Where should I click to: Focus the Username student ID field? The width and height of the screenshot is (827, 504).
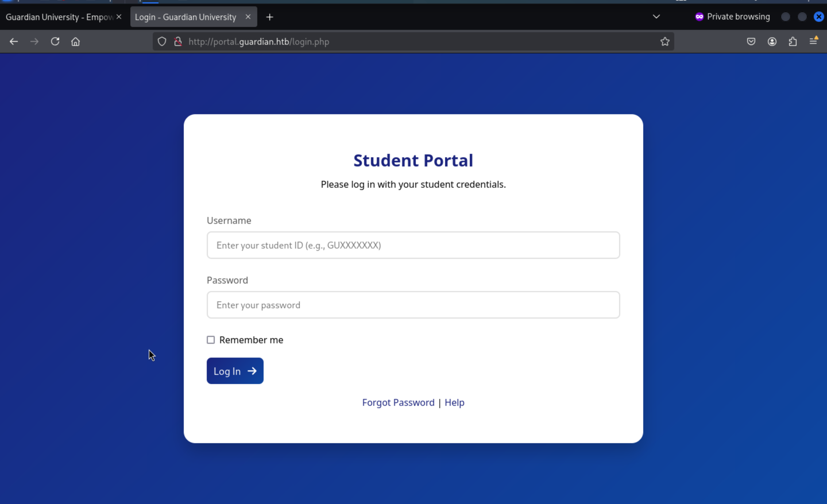click(413, 245)
